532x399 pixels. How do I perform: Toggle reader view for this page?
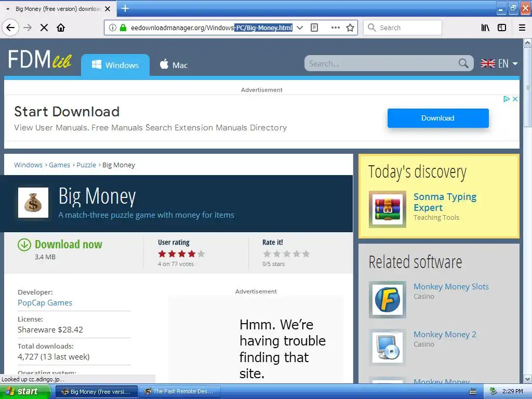(314, 28)
